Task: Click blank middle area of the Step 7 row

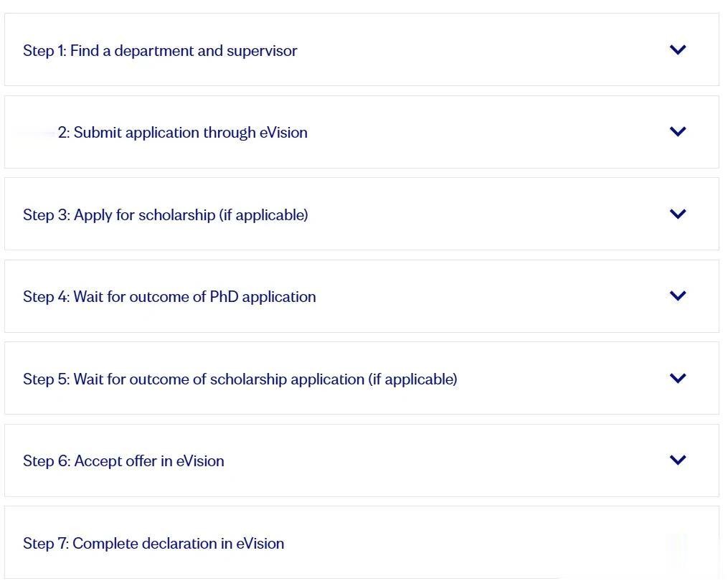Action: coord(466,543)
